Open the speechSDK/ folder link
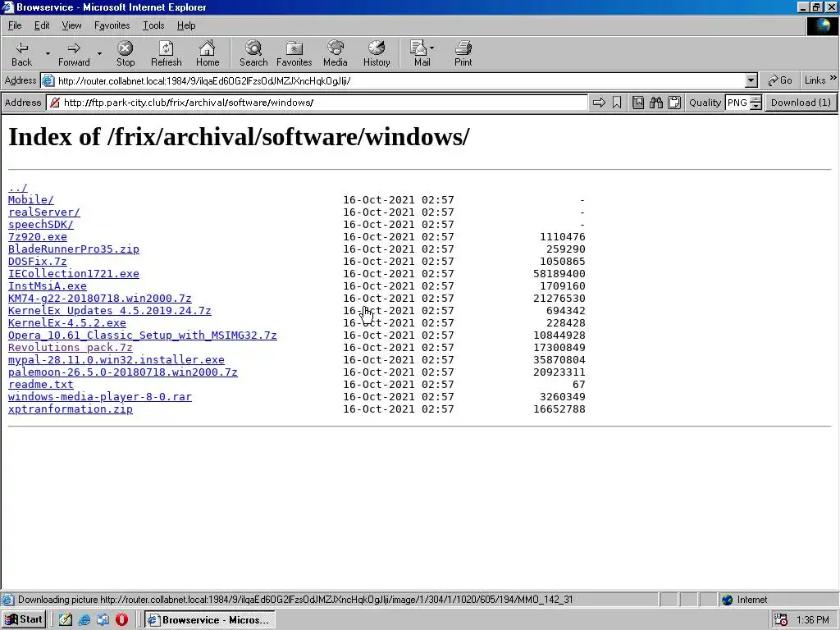The image size is (840, 630). coord(41,225)
